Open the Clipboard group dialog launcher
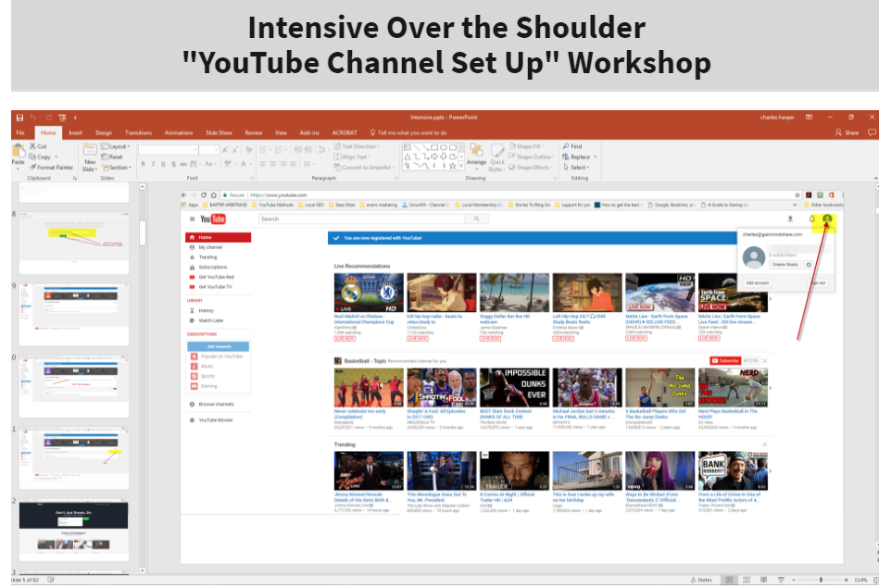This screenshot has width=879, height=588. coord(75,178)
